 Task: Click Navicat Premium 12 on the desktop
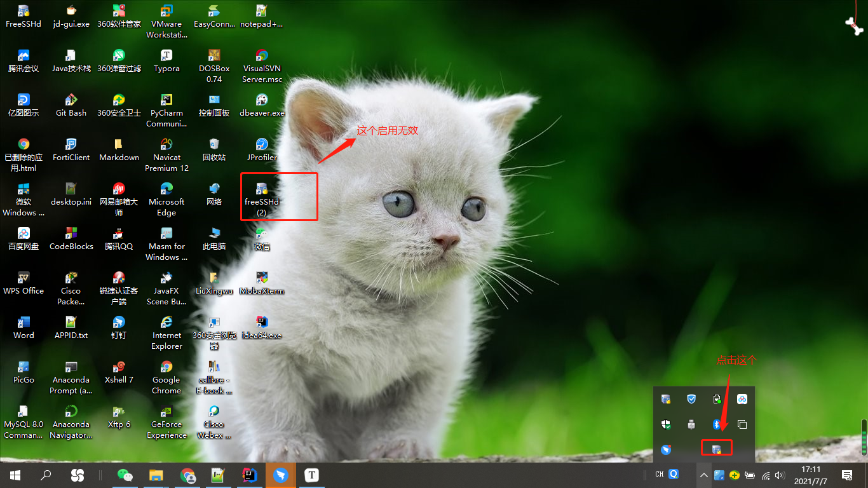pos(166,155)
